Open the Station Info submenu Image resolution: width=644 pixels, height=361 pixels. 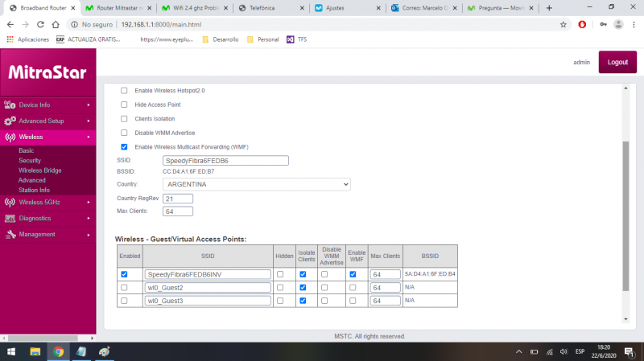coord(34,190)
